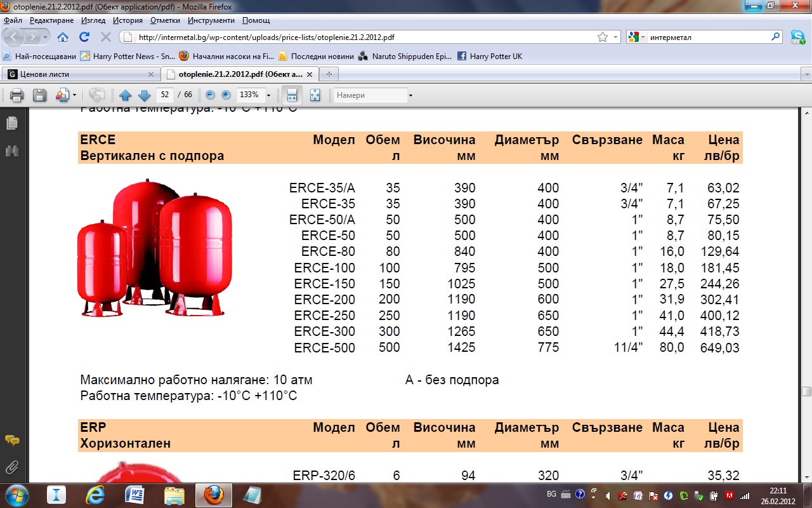This screenshot has height=508, width=812.
Task: Open the binoculars search panel
Action: click(x=11, y=151)
